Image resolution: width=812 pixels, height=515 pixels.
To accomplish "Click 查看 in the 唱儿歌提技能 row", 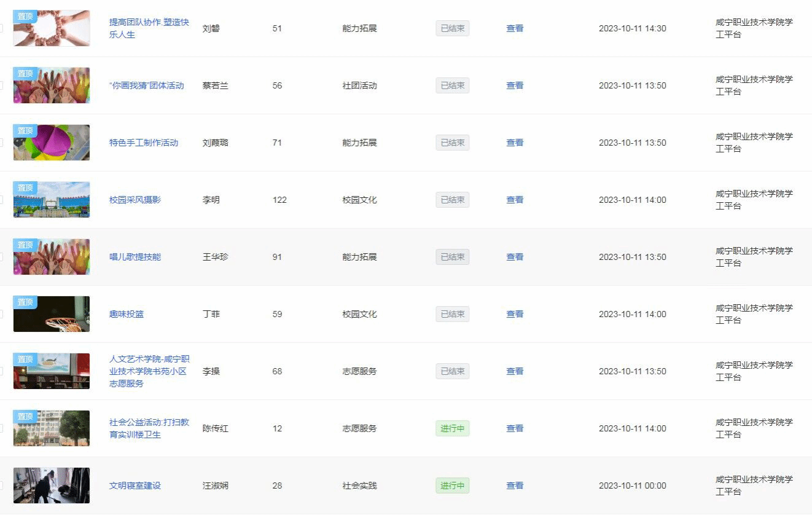I will pos(515,257).
